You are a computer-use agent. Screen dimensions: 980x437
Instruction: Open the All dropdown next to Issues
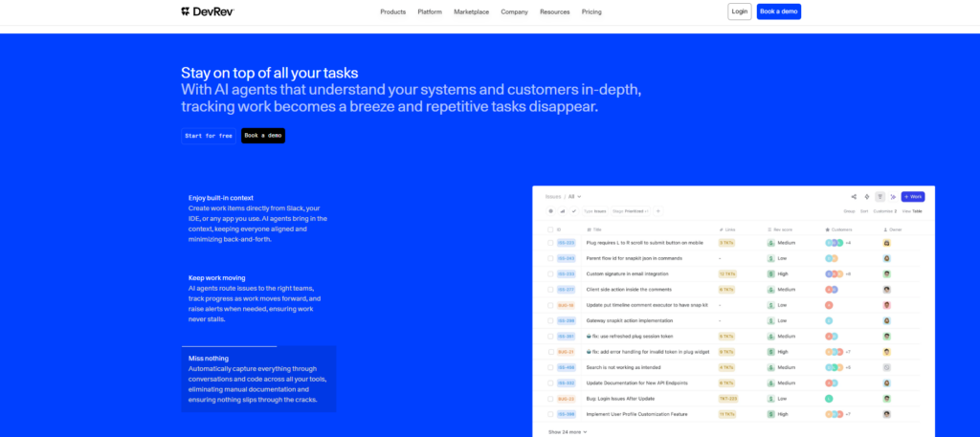coord(574,197)
